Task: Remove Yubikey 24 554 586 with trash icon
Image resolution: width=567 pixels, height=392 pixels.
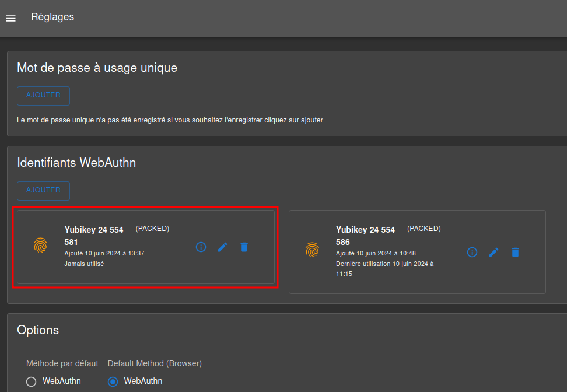Action: point(516,253)
